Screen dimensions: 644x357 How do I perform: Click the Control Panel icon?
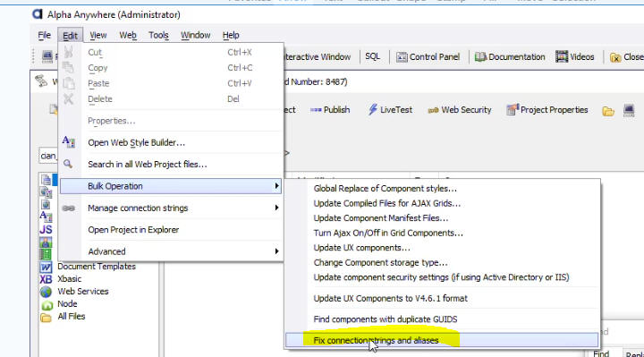(x=402, y=57)
